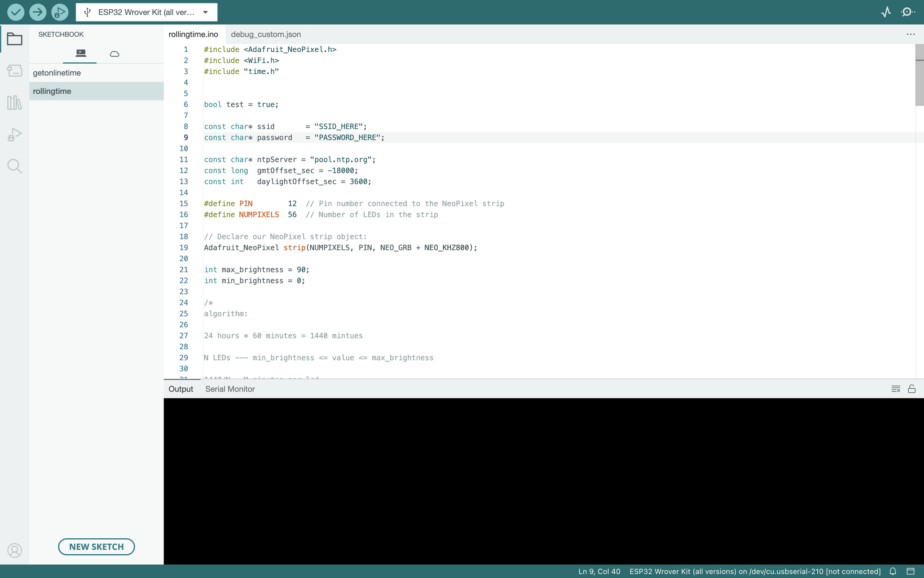The height and width of the screenshot is (578, 924).
Task: Open the Serial Plotter waveform icon
Action: pos(886,12)
